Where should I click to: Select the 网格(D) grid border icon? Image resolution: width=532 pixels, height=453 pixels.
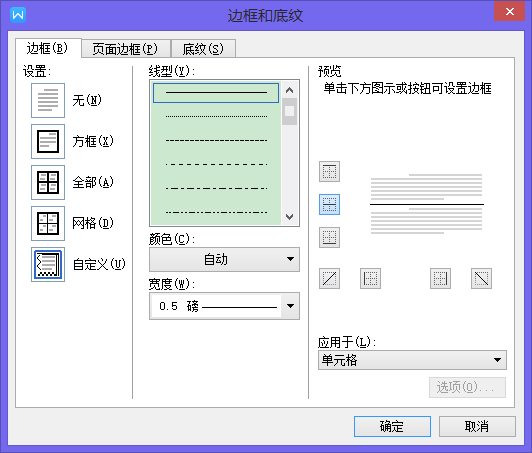(48, 224)
